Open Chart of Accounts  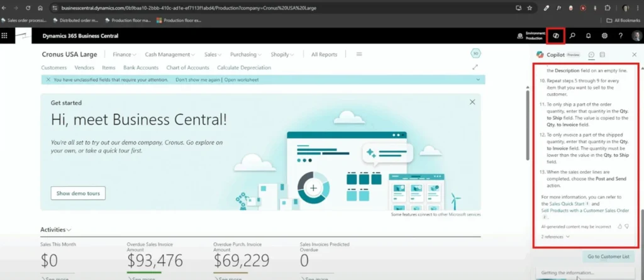coord(187,67)
